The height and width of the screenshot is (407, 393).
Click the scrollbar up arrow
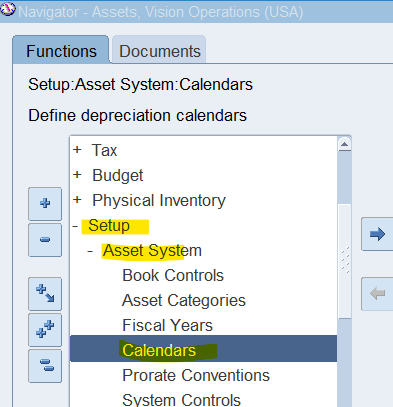pos(344,144)
